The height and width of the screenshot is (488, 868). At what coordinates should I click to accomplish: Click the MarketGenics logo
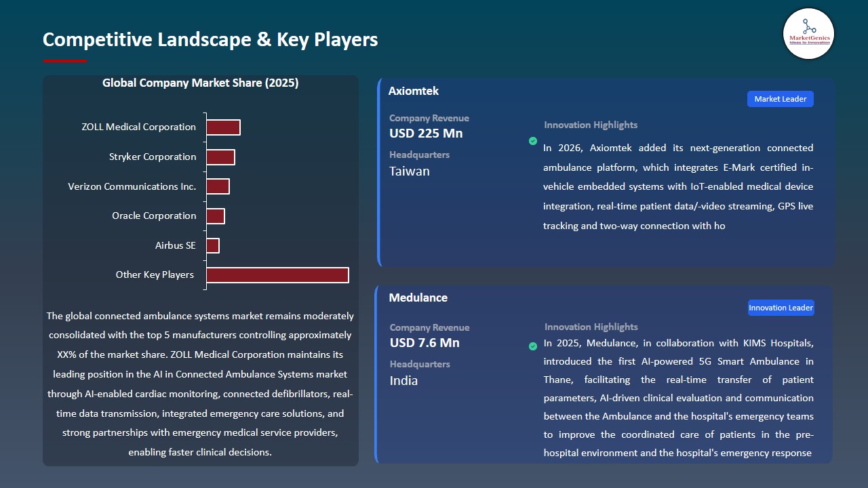pyautogui.click(x=808, y=33)
